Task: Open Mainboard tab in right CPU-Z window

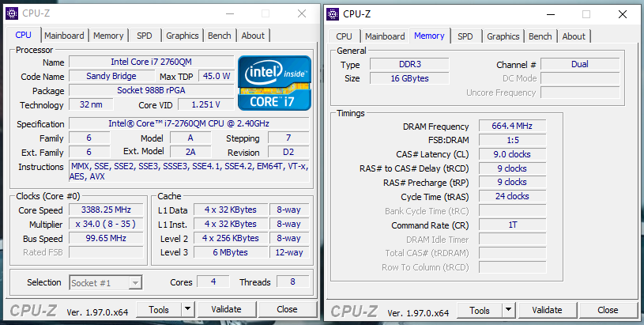Action: [x=385, y=36]
